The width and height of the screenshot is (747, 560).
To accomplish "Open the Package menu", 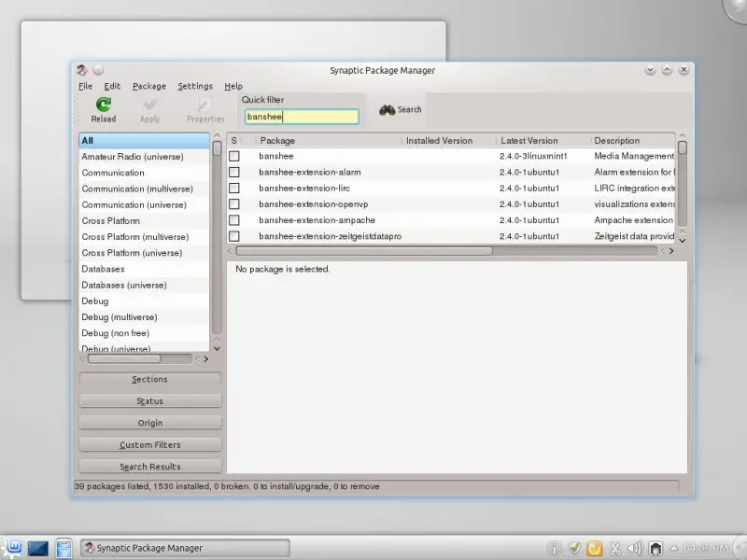I will click(x=149, y=86).
